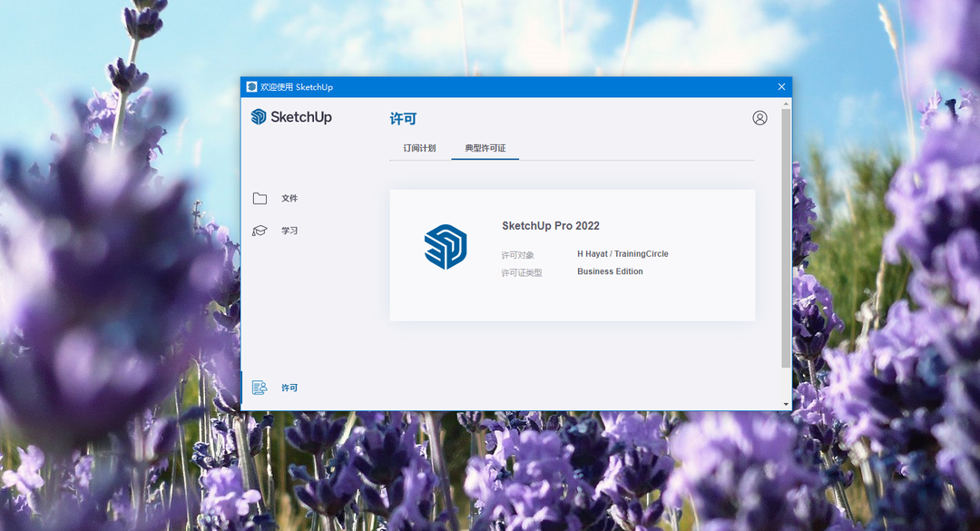This screenshot has height=531, width=980.
Task: Click the SketchUp Pro 2022 title text
Action: (551, 226)
